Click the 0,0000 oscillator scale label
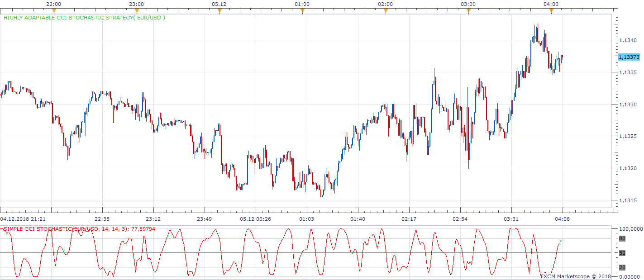The image size is (644, 280). (629, 277)
